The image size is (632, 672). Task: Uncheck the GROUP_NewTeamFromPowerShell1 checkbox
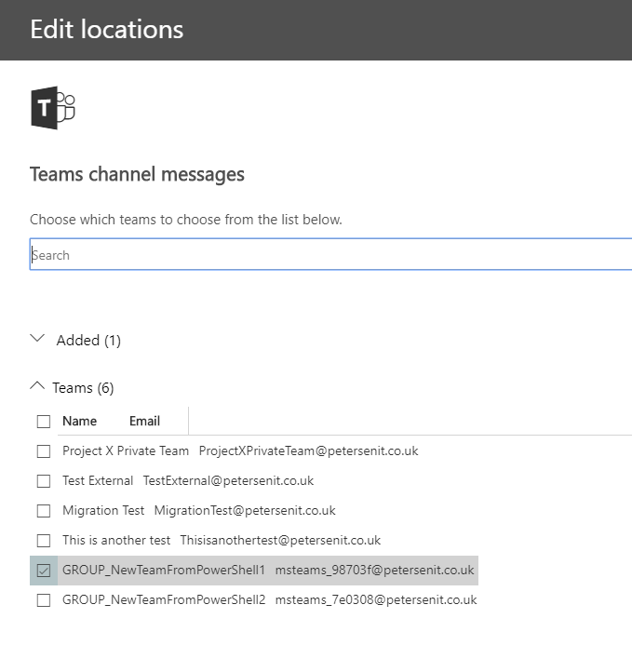point(43,570)
